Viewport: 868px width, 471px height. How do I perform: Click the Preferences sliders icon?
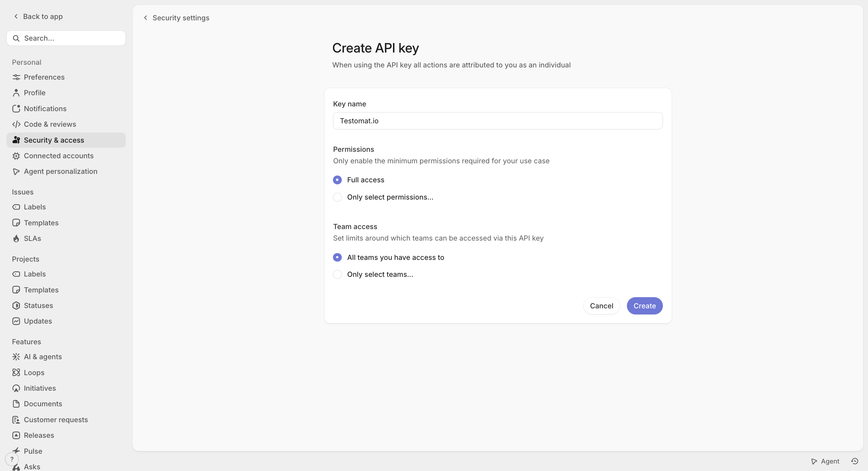click(16, 77)
